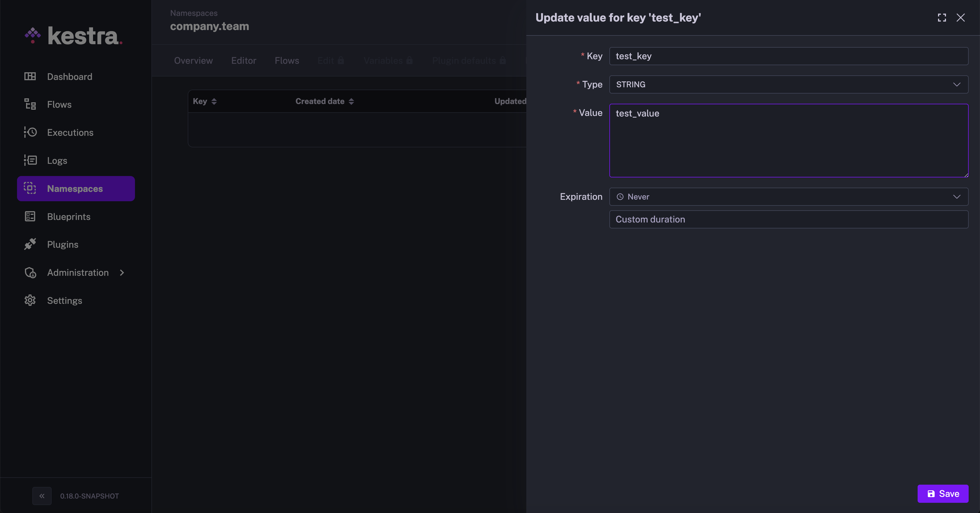Open the Flows sidebar icon
Screen dimensions: 980x513
(30, 104)
